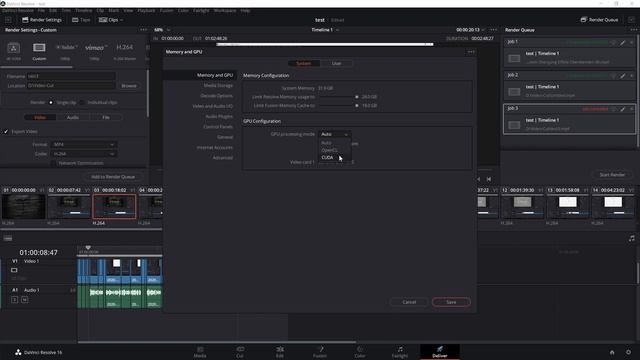Screen dimensions: 640x360
Task: Select clip 03 thumbnail at 00:00:18:02
Action: [x=114, y=207]
